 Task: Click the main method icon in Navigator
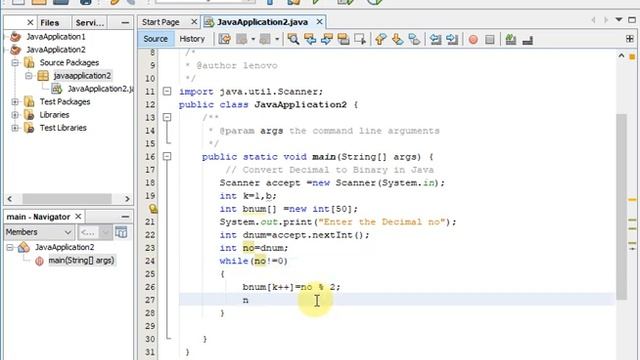[39, 260]
